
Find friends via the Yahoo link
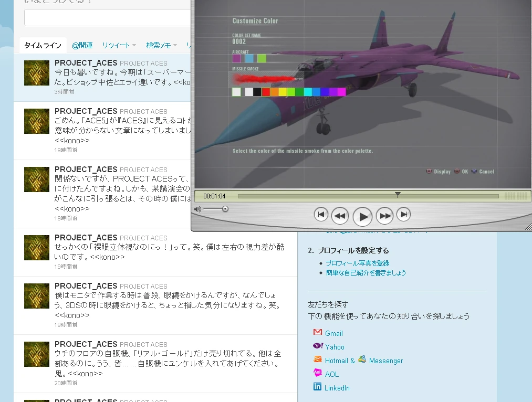coord(335,347)
